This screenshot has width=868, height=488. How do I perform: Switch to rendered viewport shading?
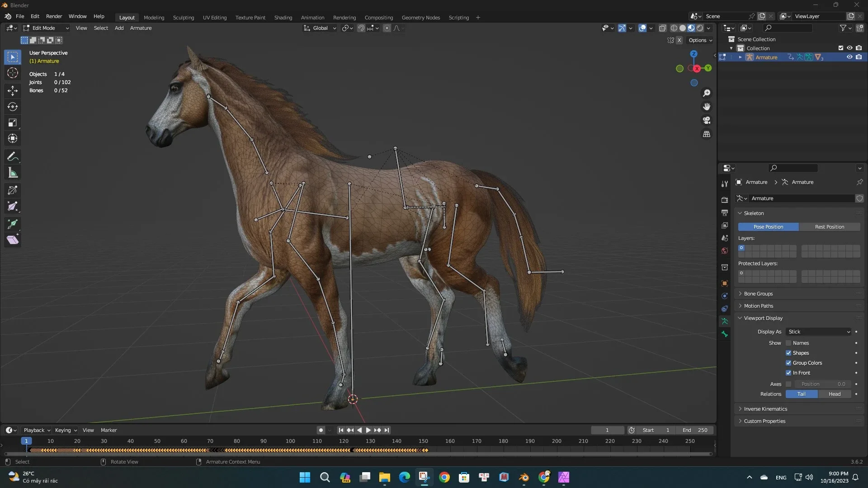(x=700, y=28)
